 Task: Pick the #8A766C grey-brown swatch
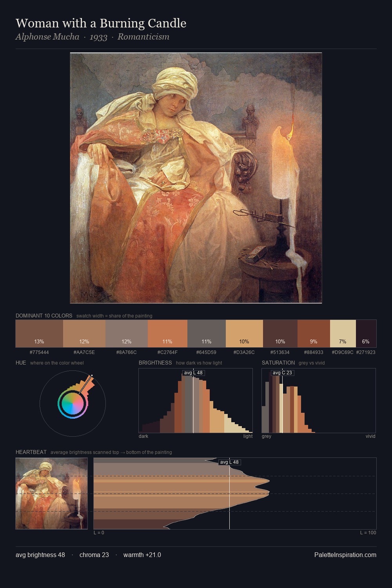coord(127,334)
